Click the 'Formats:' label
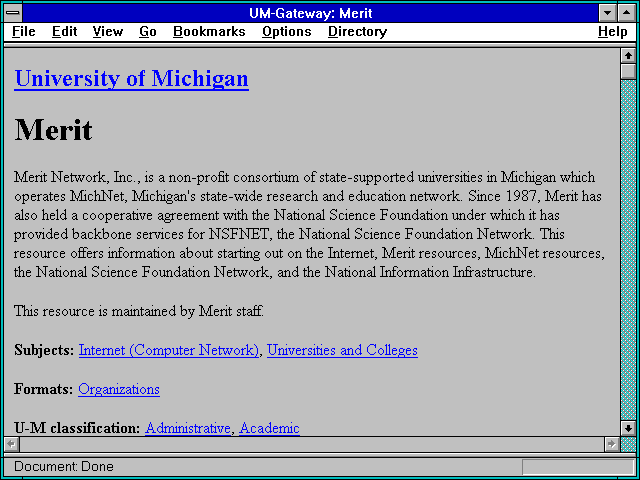The width and height of the screenshot is (640, 480). (43, 389)
